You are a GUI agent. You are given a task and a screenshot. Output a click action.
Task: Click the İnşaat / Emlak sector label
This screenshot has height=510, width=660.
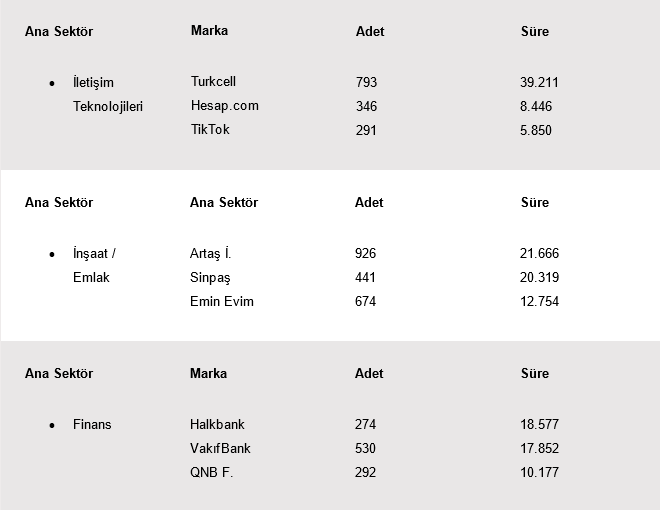pos(95,266)
